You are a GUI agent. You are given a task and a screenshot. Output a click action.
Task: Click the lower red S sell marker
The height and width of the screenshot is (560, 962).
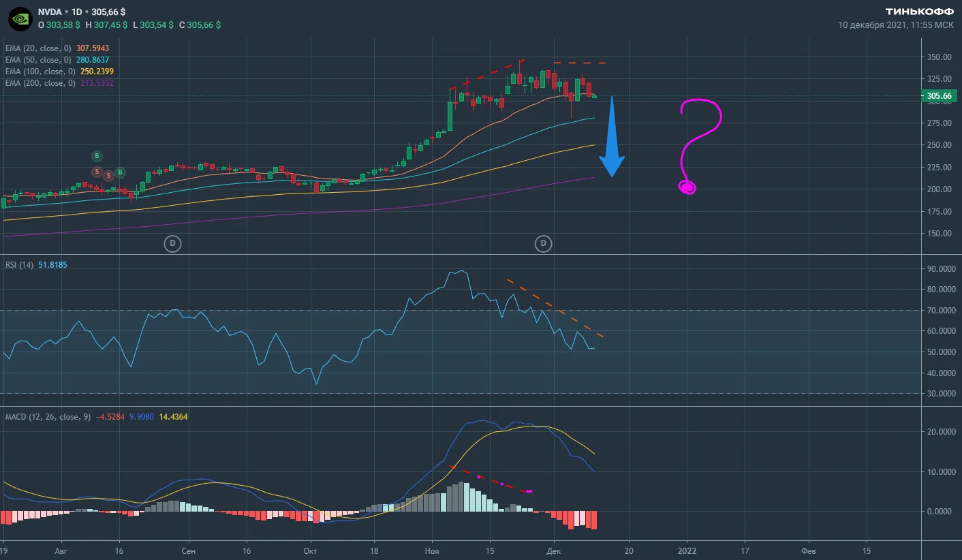point(108,176)
